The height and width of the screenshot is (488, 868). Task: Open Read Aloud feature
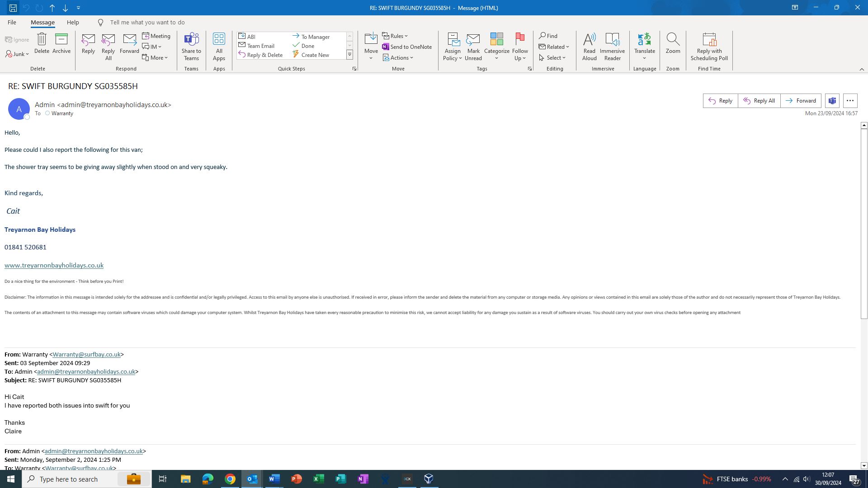589,46
